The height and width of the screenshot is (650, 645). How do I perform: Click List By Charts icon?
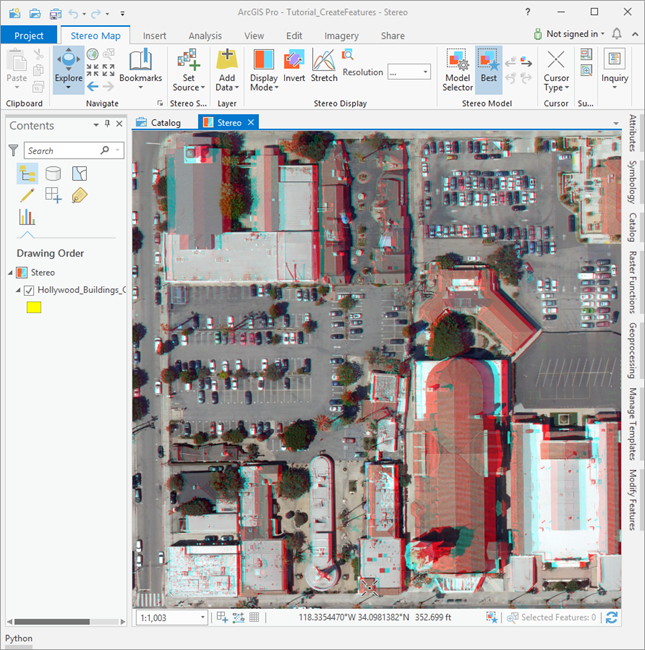[27, 217]
